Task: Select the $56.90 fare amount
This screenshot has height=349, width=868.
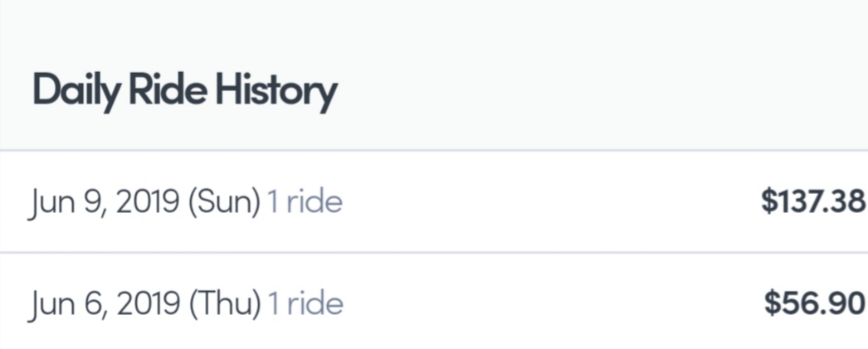Action: 815,303
